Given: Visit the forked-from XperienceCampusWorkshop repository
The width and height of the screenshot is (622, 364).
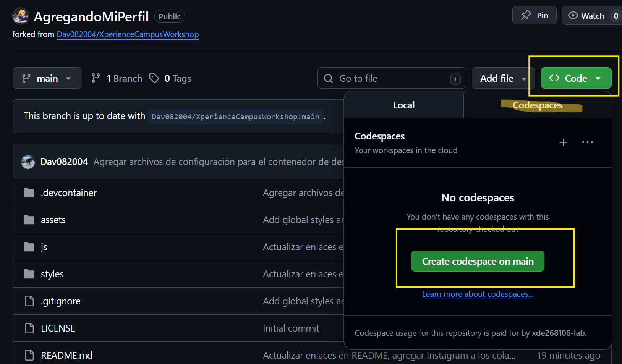Looking at the screenshot, I should pyautogui.click(x=128, y=34).
